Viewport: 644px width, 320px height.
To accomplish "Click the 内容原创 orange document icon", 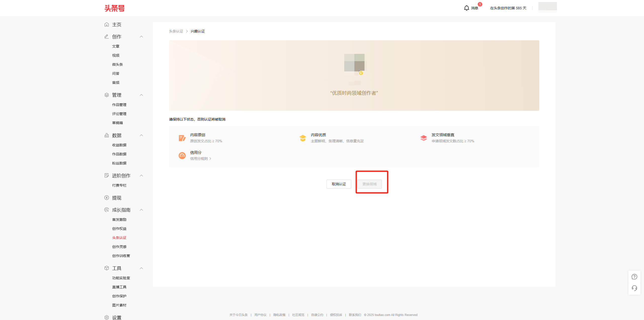I will point(182,138).
